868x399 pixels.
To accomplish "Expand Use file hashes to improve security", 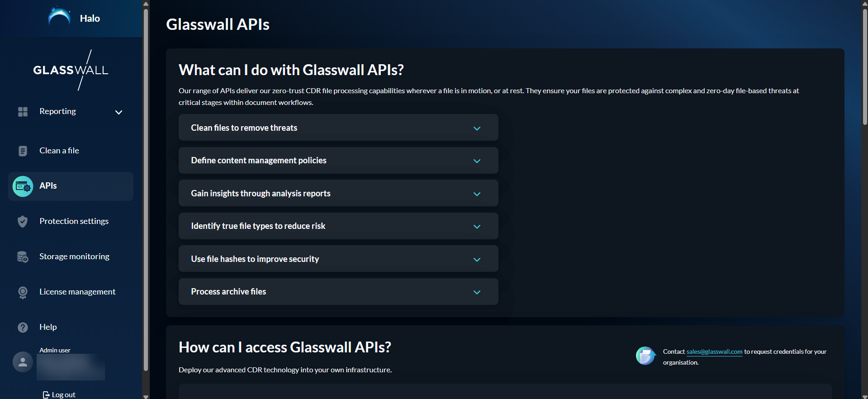I will tap(476, 260).
